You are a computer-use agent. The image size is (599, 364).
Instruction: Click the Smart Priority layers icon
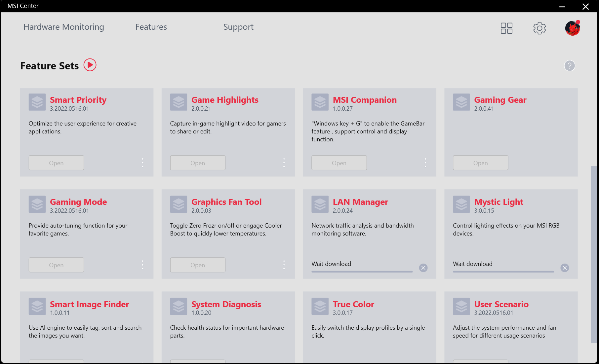[37, 102]
